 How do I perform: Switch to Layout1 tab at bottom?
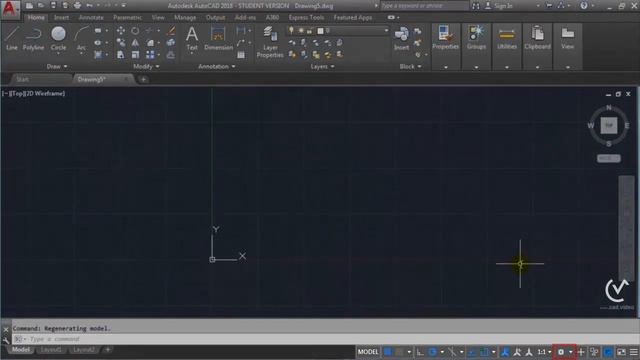pyautogui.click(x=51, y=350)
